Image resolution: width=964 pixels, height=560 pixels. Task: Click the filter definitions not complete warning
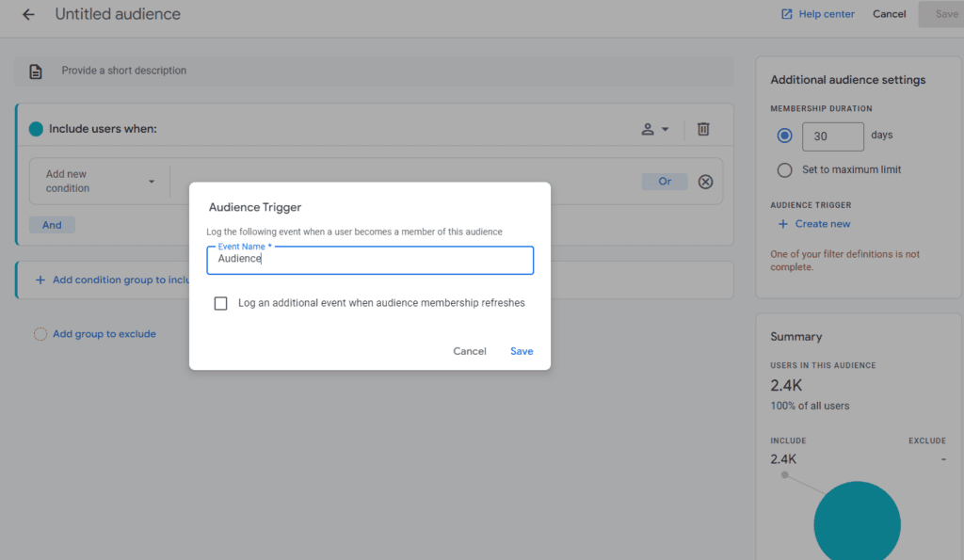(844, 261)
